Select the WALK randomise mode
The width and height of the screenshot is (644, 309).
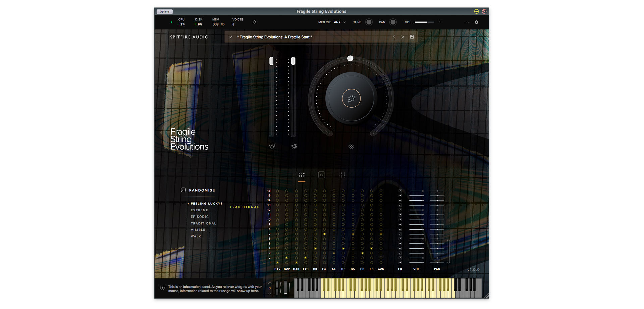coord(196,236)
